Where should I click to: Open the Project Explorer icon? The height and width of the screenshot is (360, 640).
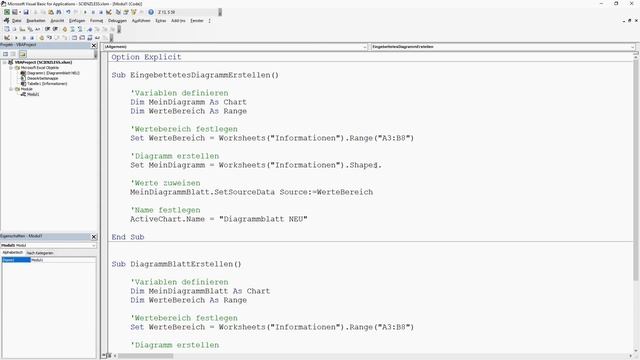[x=118, y=12]
